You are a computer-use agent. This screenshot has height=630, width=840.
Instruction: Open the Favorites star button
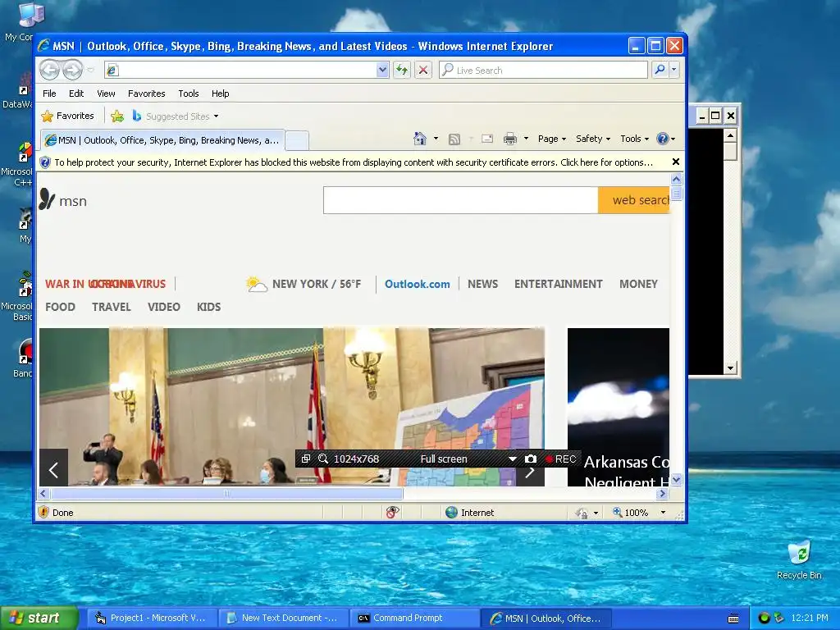(x=67, y=116)
